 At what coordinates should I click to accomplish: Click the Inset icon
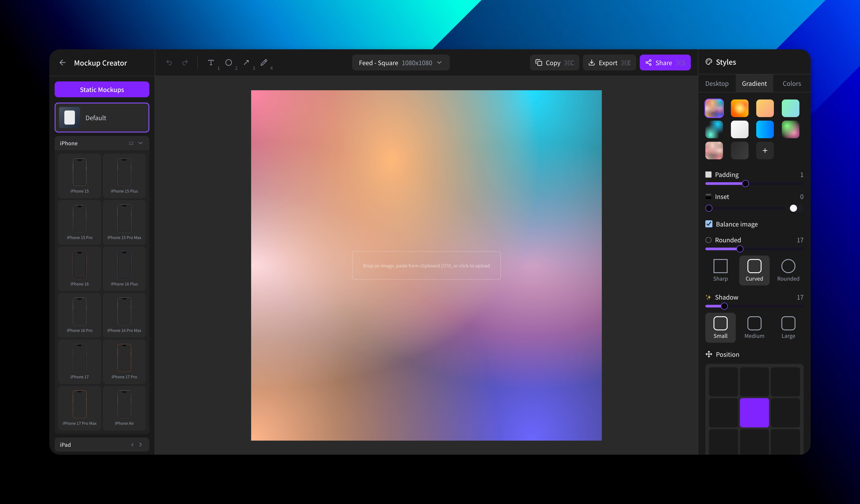pos(708,197)
